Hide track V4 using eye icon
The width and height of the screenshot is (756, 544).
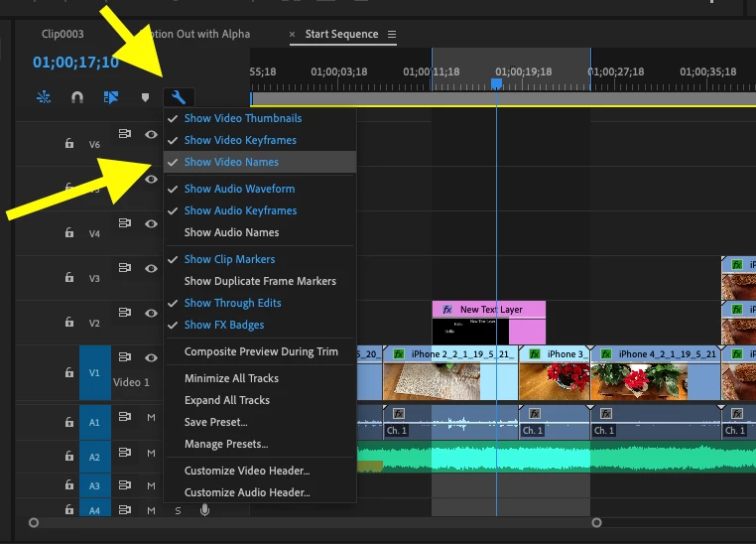click(151, 223)
